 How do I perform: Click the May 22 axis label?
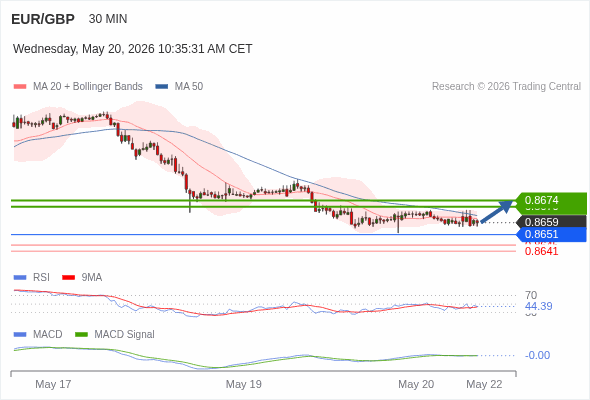[x=484, y=384]
